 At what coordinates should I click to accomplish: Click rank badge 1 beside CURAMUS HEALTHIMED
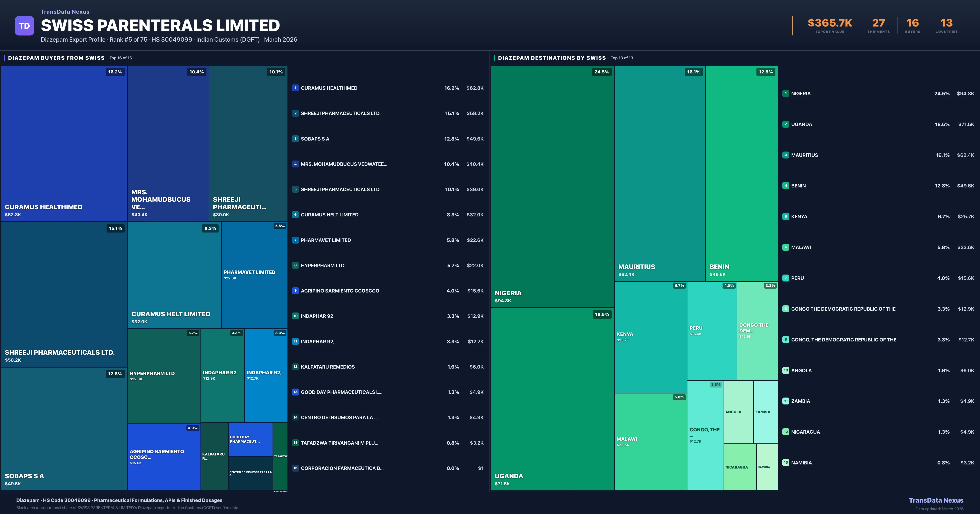(x=295, y=88)
